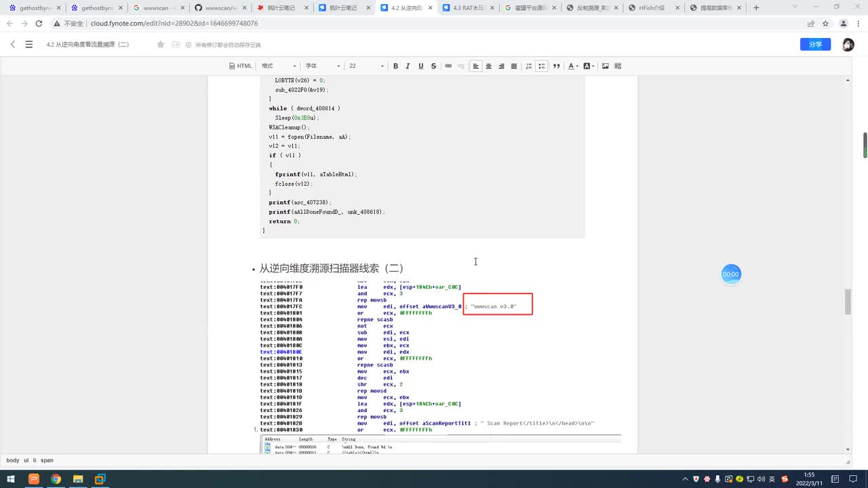Click the blue 00:00 recording timer bubble
The width and height of the screenshot is (868, 488).
[730, 274]
